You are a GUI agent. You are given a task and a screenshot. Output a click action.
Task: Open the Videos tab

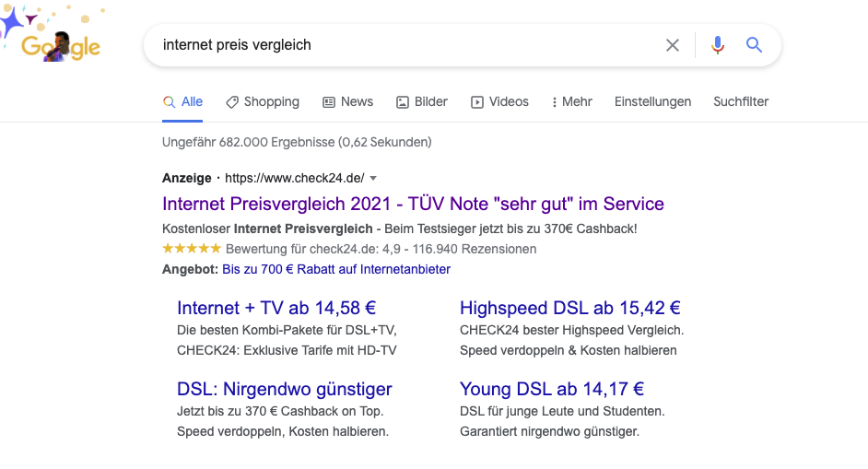click(499, 102)
